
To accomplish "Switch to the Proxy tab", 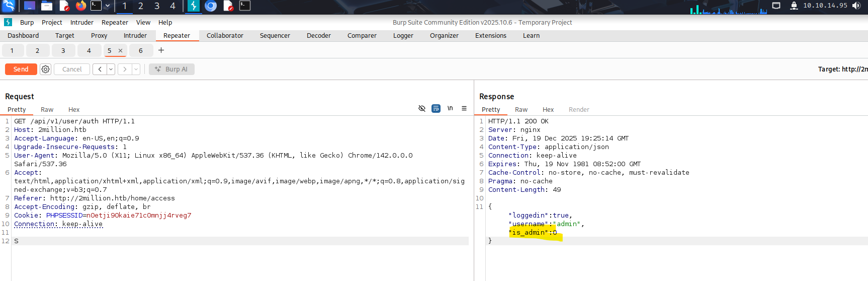I will click(x=99, y=36).
